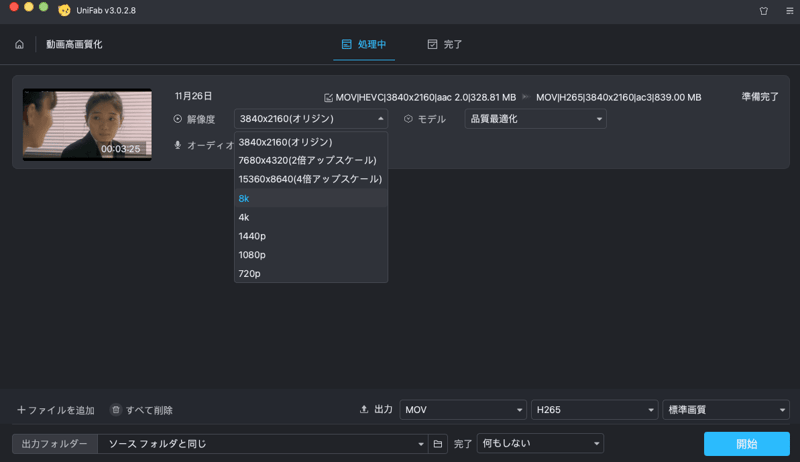800x462 pixels.
Task: Collapse the resolution dropdown showing 3840x2160(オリジン)
Action: click(311, 119)
